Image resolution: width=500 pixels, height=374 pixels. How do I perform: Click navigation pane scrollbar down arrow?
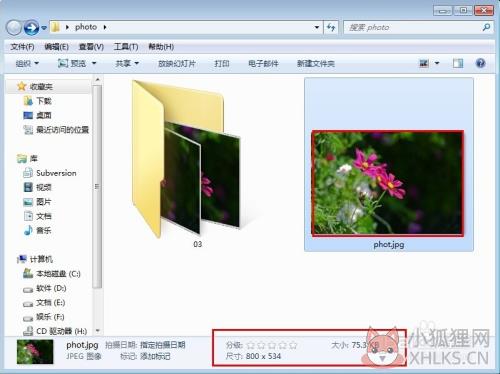(97, 331)
